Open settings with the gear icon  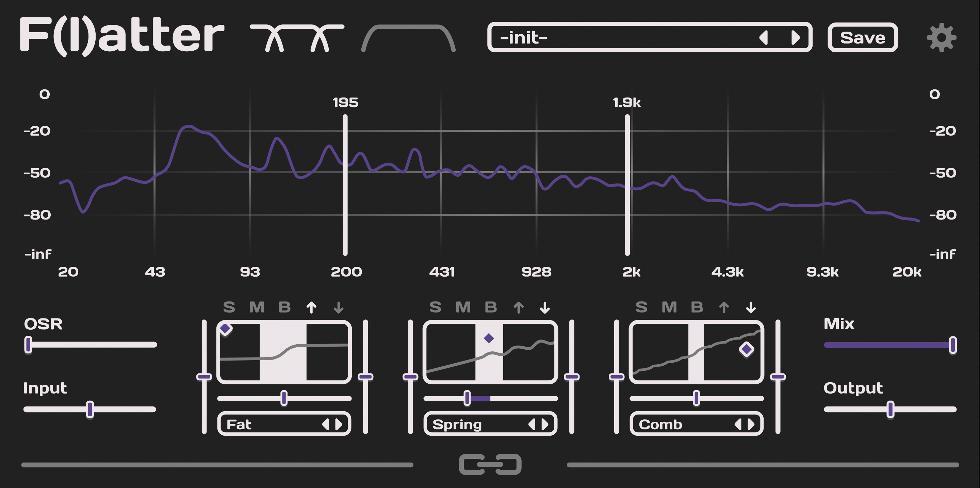click(941, 37)
